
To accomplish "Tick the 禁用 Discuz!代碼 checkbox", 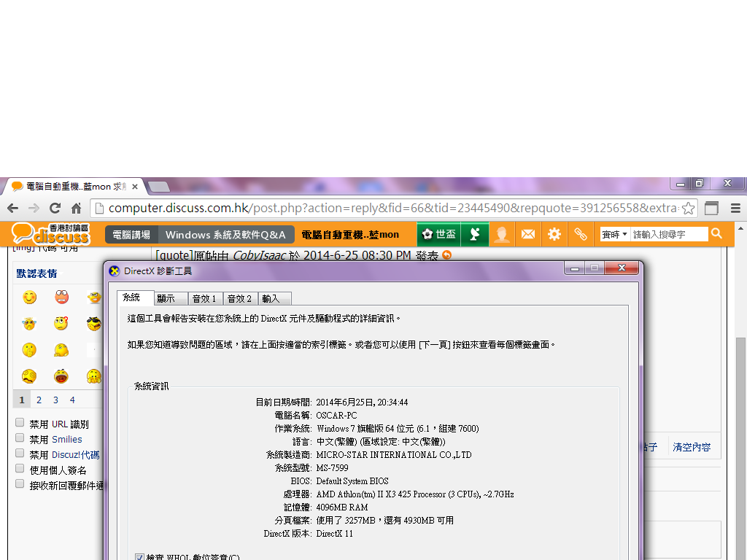I will coord(20,453).
